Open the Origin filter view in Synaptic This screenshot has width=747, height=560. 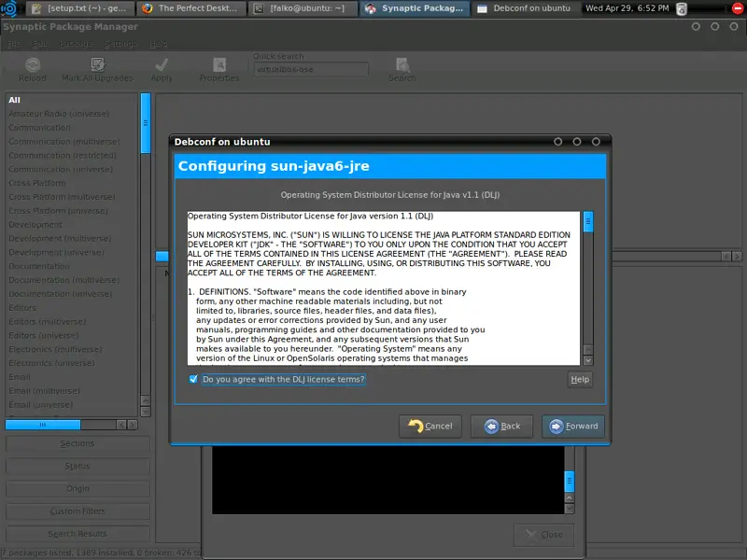click(78, 488)
